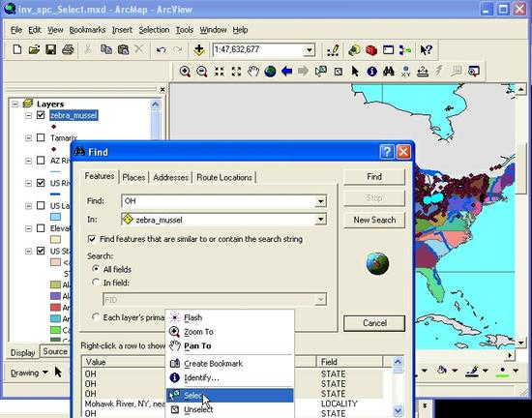Click the US Rivers line symbol
Screen dimensions: 532x418
pyautogui.click(x=55, y=194)
